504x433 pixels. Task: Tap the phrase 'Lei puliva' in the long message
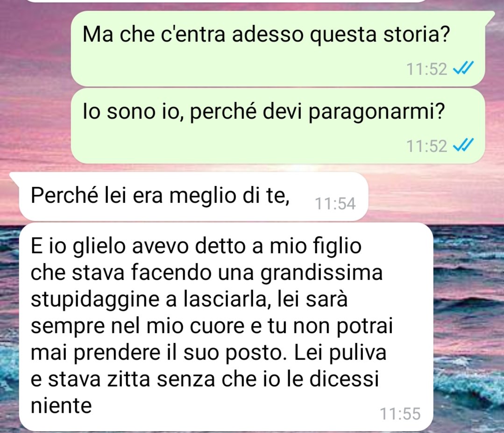click(340, 353)
